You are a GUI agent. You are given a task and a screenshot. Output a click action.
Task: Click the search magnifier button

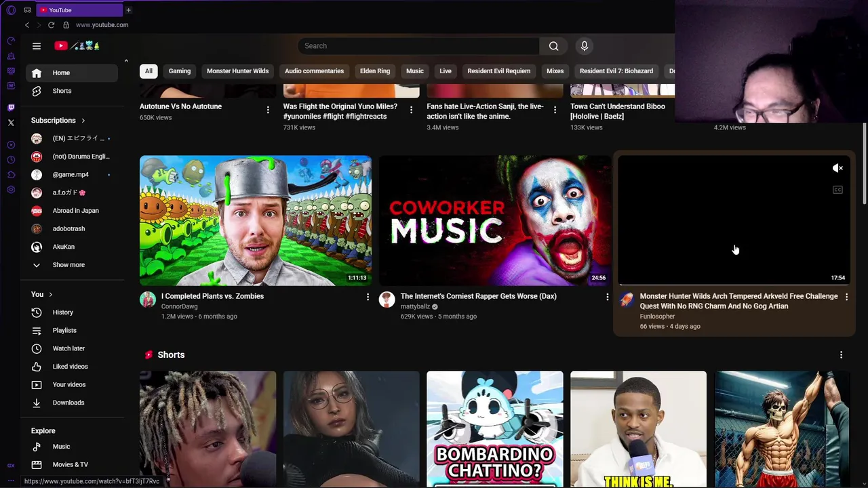(x=553, y=46)
